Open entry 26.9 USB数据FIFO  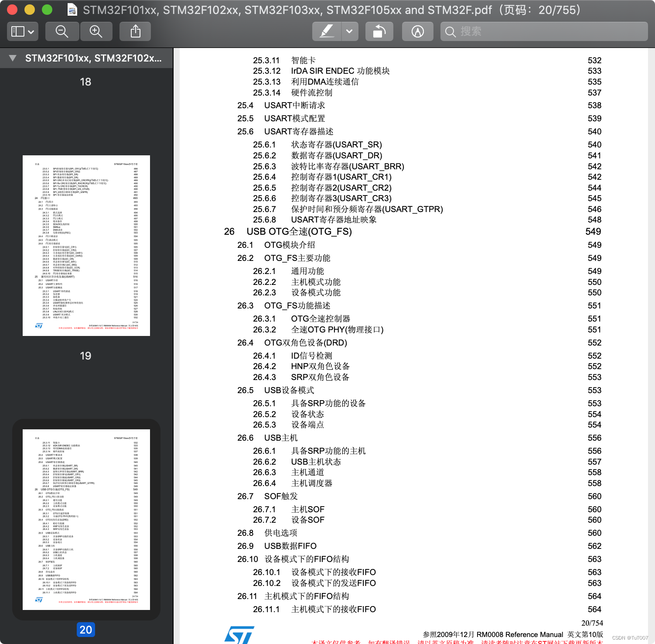tap(290, 546)
